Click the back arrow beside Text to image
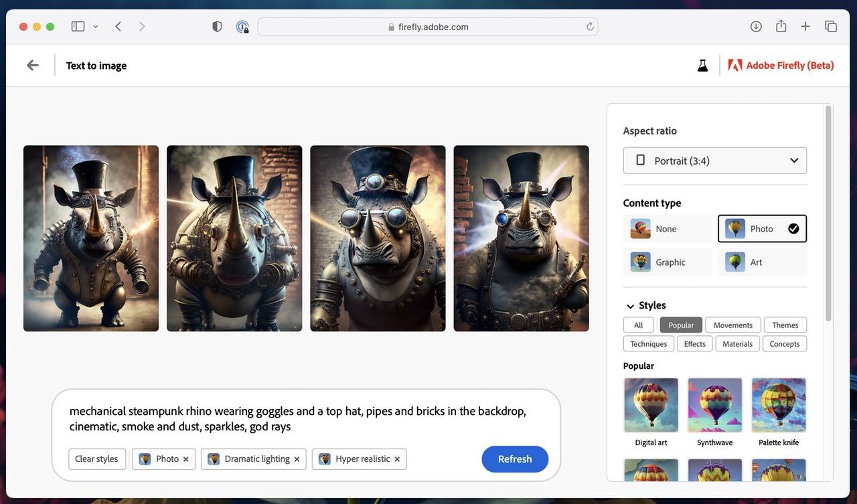 [32, 65]
